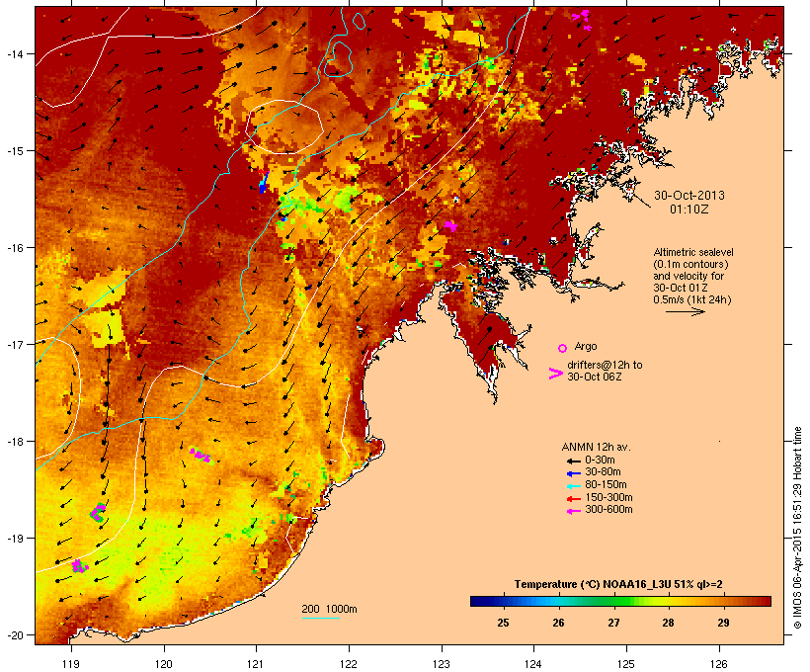Click the magenta drifters arrowhead symbol
Image resolution: width=810 pixels, height=672 pixels.
(555, 374)
